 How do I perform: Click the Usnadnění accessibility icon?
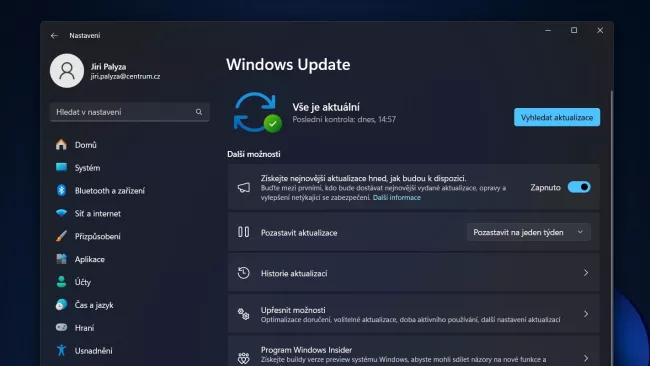tap(61, 350)
